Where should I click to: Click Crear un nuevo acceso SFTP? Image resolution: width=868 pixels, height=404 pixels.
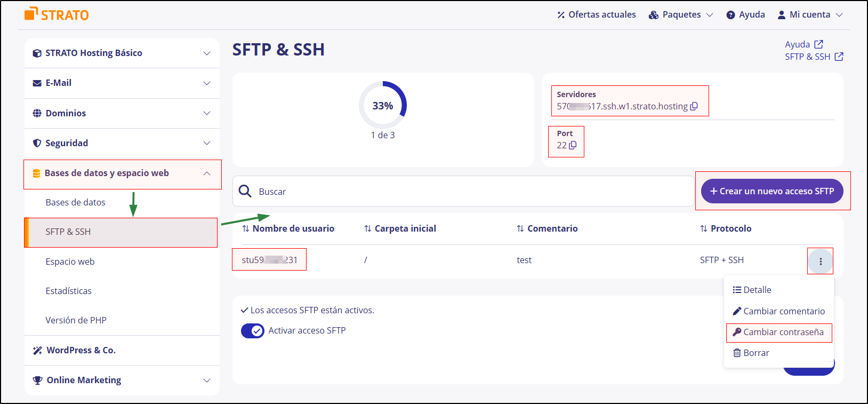(x=772, y=191)
